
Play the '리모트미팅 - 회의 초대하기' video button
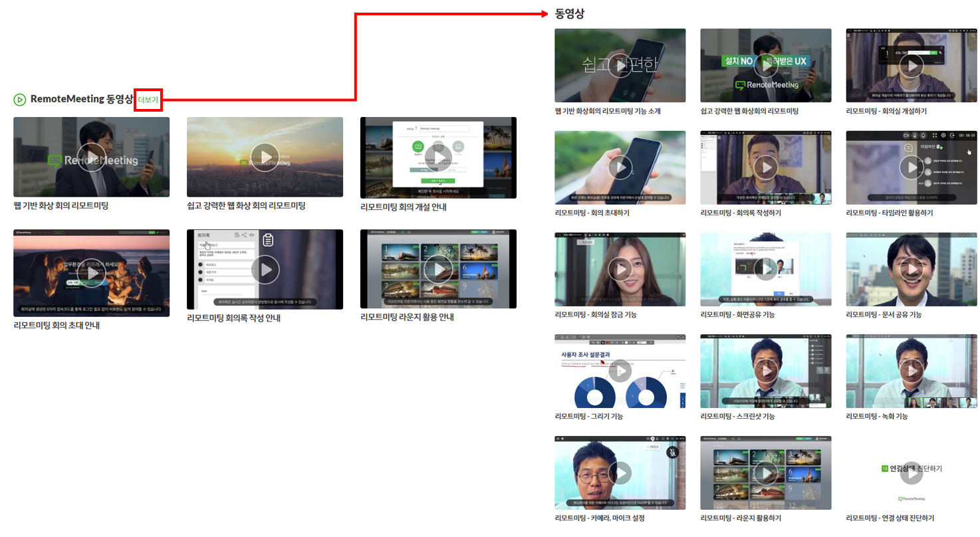point(620,167)
